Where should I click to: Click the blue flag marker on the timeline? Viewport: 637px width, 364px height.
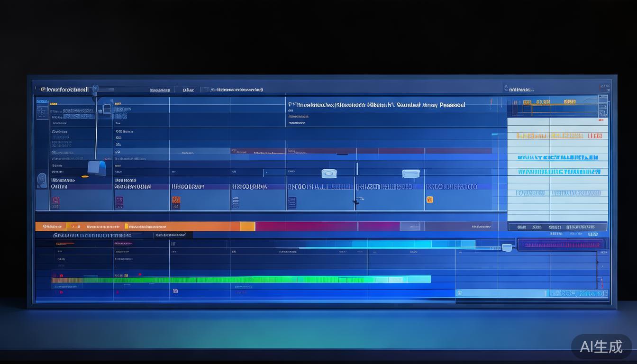tap(97, 168)
